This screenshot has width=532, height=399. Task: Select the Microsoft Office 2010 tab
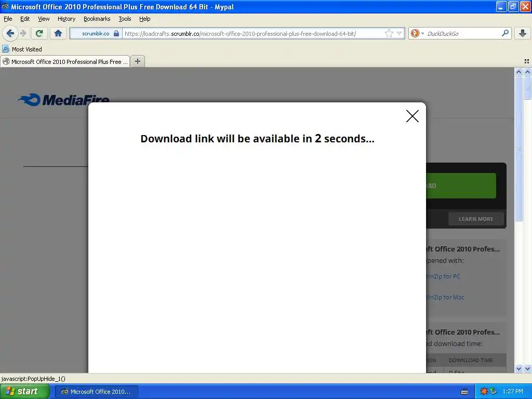pos(65,61)
